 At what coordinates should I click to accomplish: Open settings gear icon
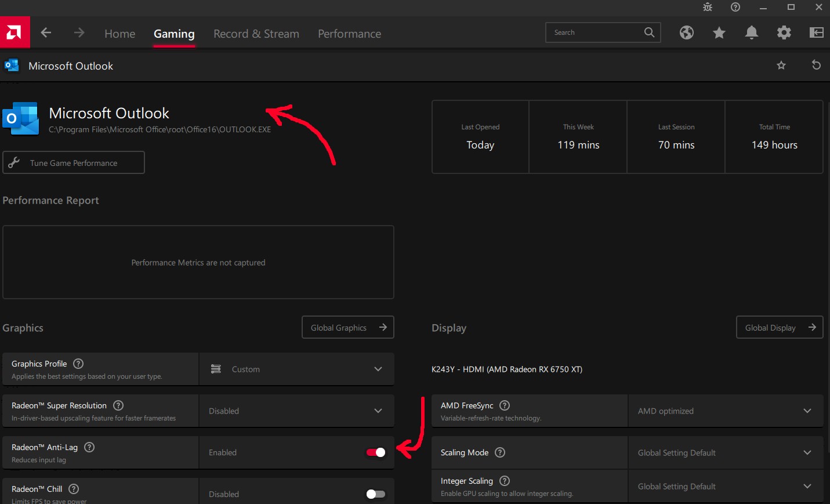tap(784, 32)
